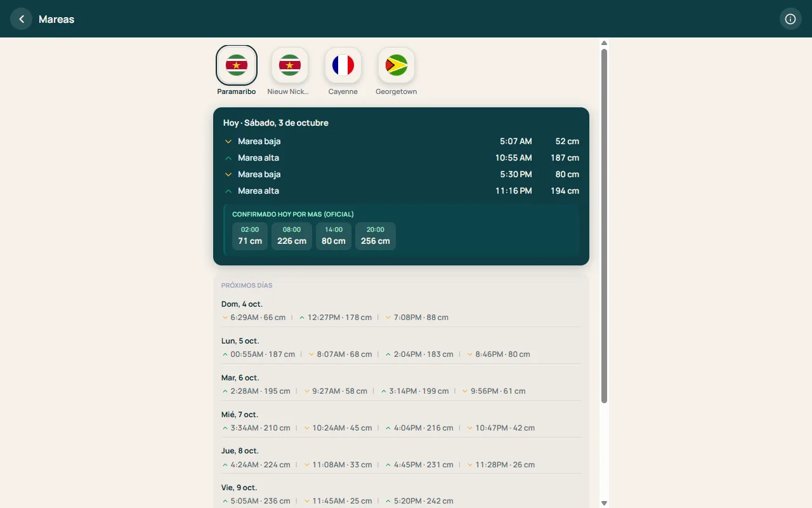Screen dimensions: 812x508
Task: Click the '8:46PM · 80 cm' Monday entry
Action: (498, 354)
